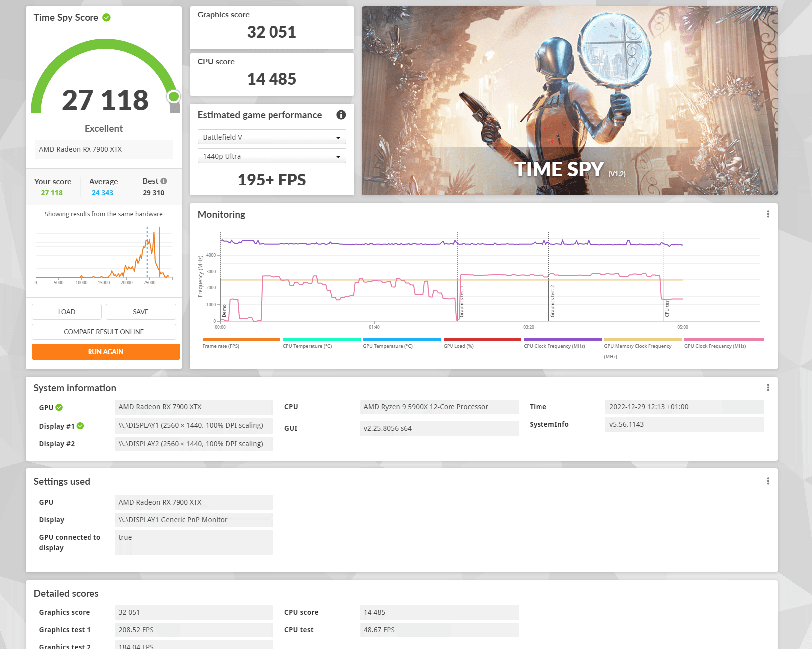Click the green check beside GPU label
This screenshot has width=812, height=649.
click(59, 407)
